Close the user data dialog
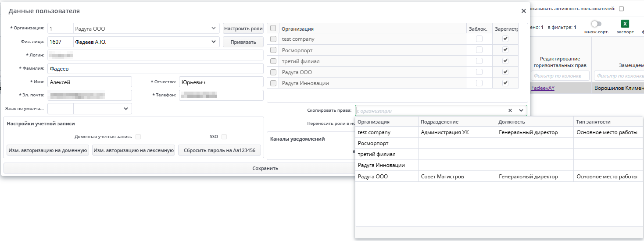 [523, 11]
